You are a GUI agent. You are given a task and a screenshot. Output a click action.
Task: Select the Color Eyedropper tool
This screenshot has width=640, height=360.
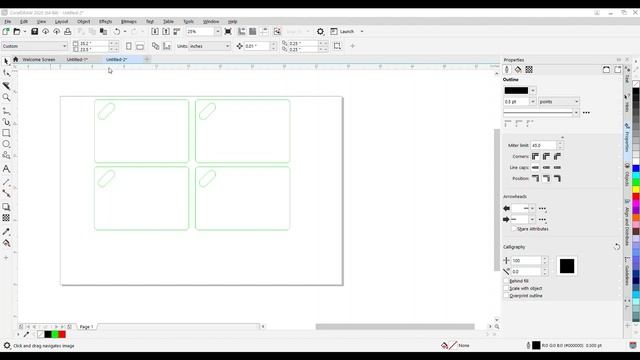(x=6, y=232)
